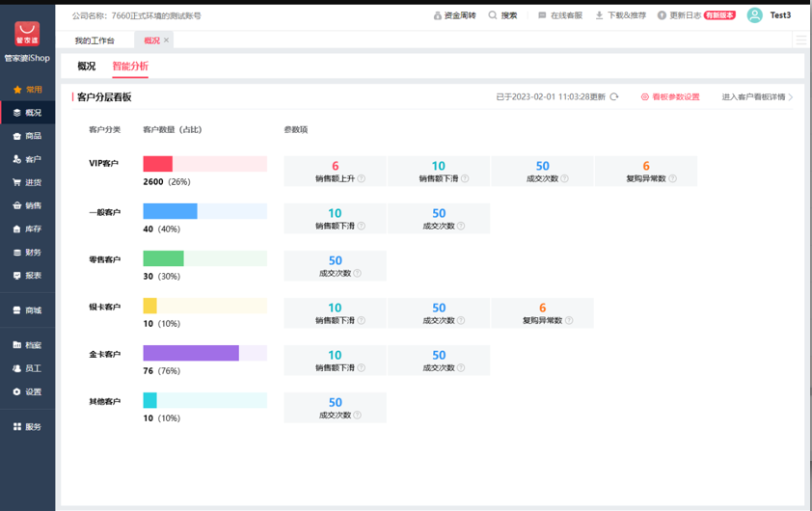Open 下载&推荐 in header
The width and height of the screenshot is (812, 511).
[x=621, y=15]
